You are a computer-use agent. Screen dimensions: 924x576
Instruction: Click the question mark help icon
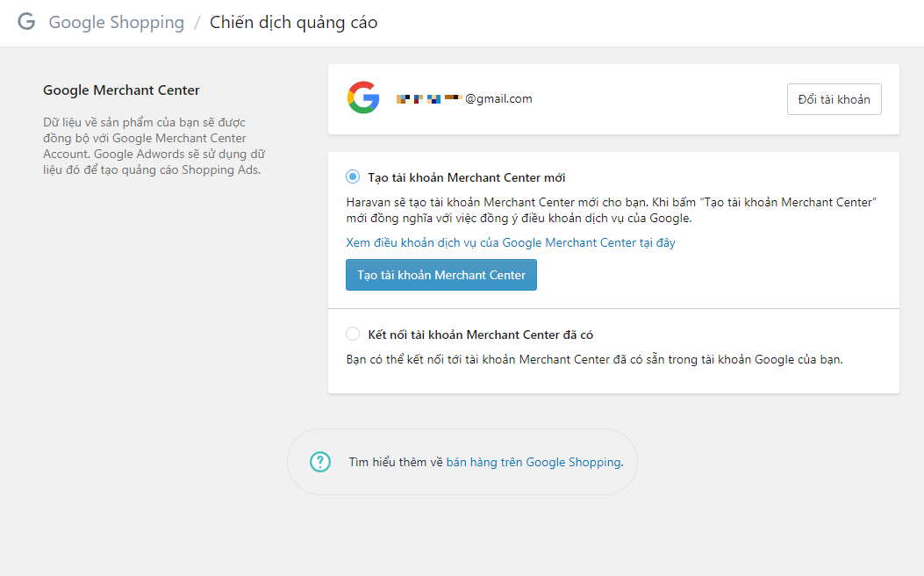point(320,462)
